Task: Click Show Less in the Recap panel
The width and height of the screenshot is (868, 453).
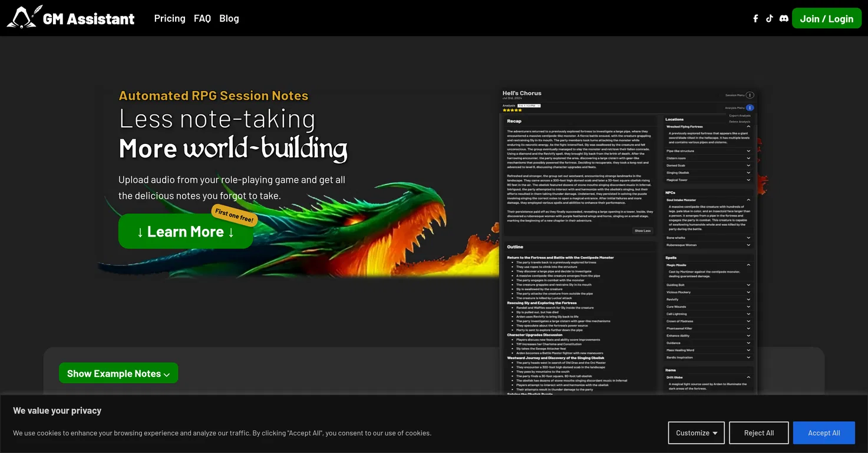Action: (x=642, y=231)
